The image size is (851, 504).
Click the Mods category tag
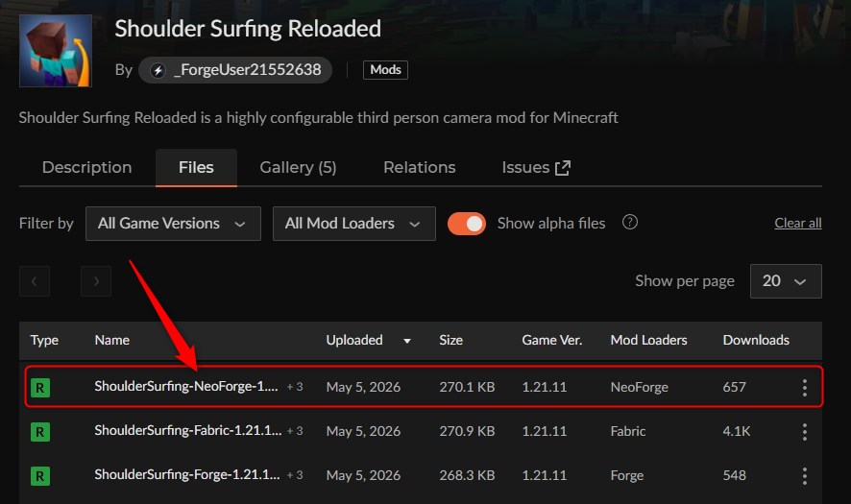pos(385,70)
